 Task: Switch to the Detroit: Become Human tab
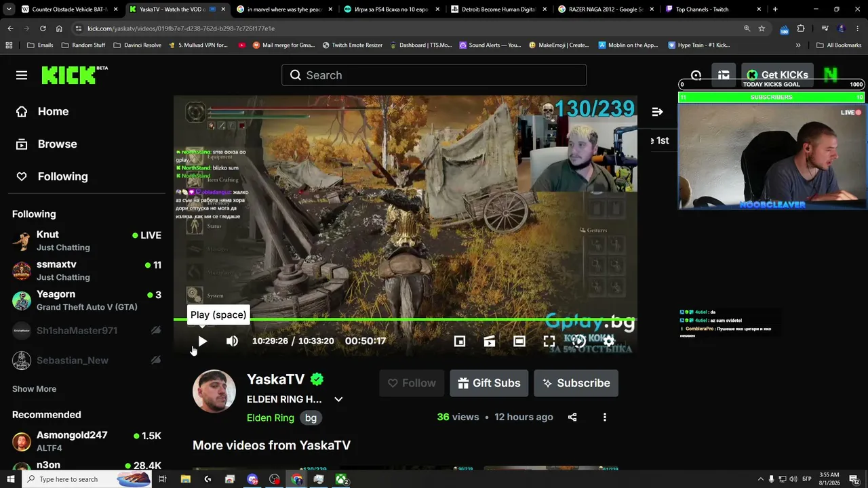[498, 9]
